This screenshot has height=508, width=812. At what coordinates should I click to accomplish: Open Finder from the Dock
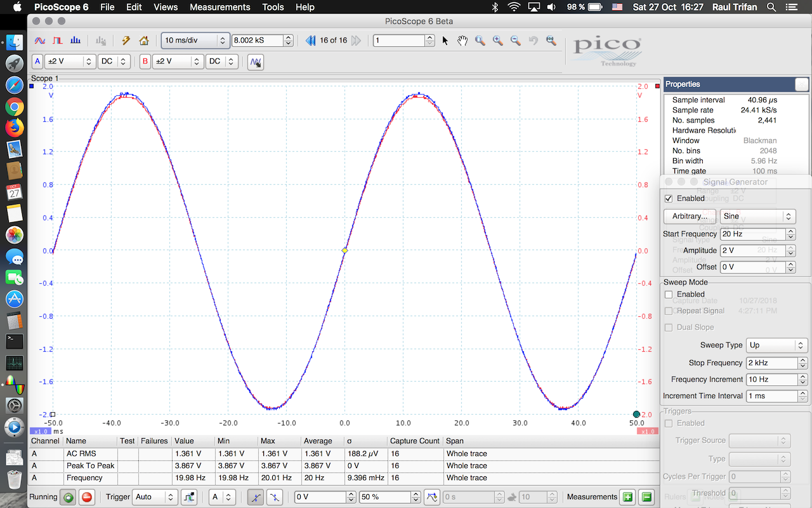tap(14, 42)
